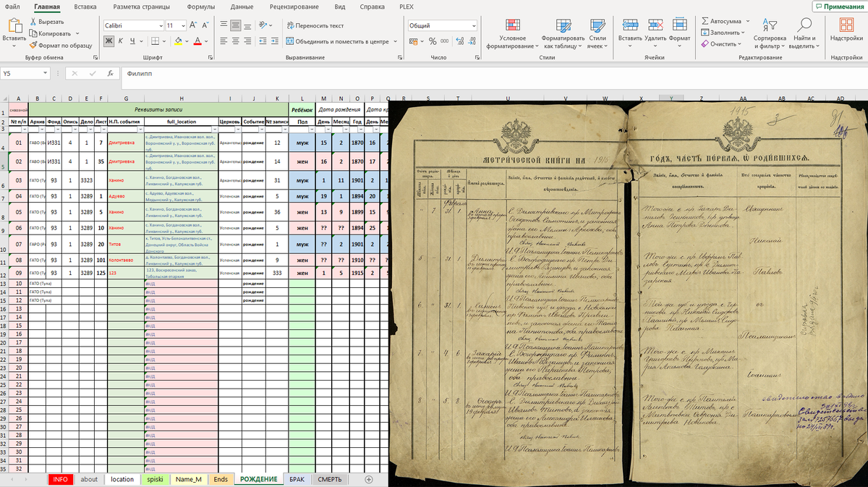Viewport: 868px width, 487px height.
Task: Decrease font size with small A
Action: point(205,25)
